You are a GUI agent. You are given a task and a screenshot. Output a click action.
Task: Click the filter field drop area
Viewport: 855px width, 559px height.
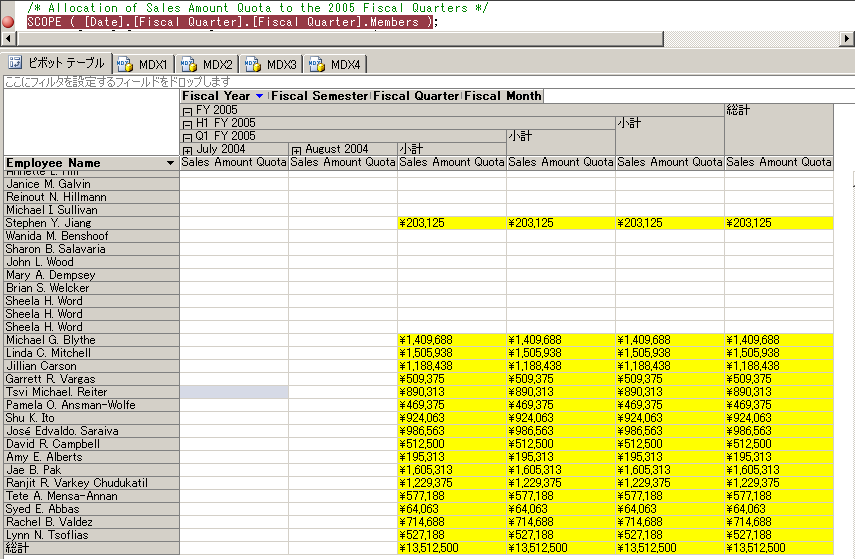118,81
